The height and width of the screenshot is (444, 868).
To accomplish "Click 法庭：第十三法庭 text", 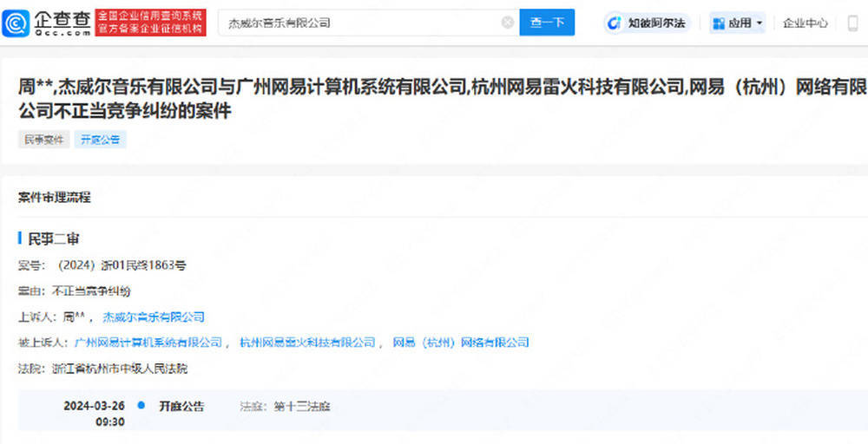I will [286, 407].
